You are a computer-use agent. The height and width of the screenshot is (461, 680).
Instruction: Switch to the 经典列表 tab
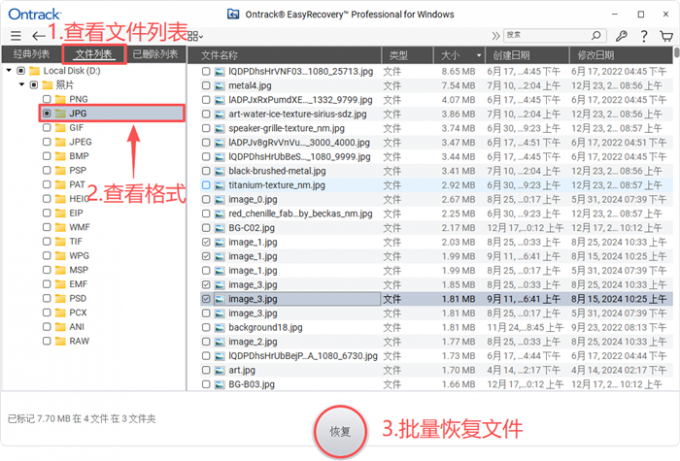click(x=31, y=54)
